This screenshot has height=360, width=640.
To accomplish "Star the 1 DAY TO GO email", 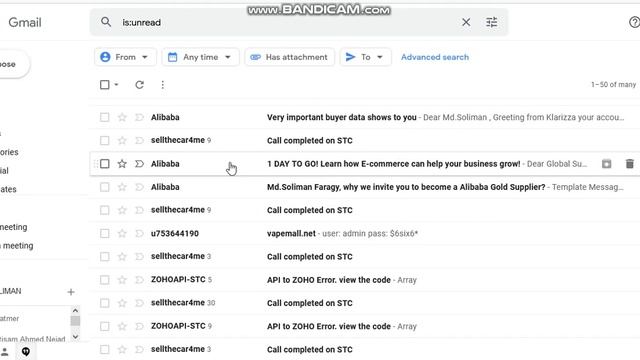I will [x=122, y=164].
